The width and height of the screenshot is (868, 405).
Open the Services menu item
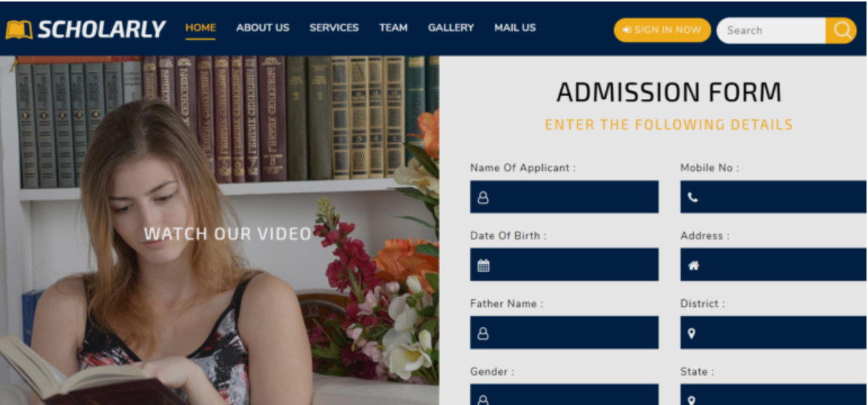[x=334, y=28]
